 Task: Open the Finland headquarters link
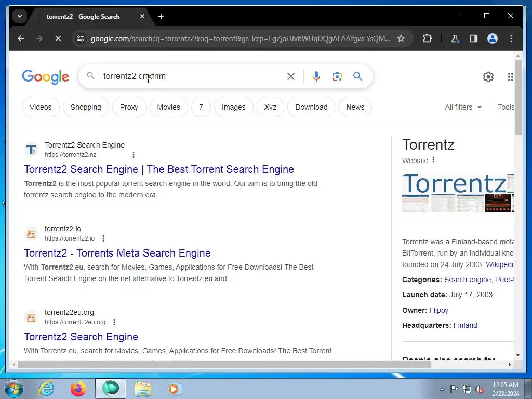(x=465, y=325)
